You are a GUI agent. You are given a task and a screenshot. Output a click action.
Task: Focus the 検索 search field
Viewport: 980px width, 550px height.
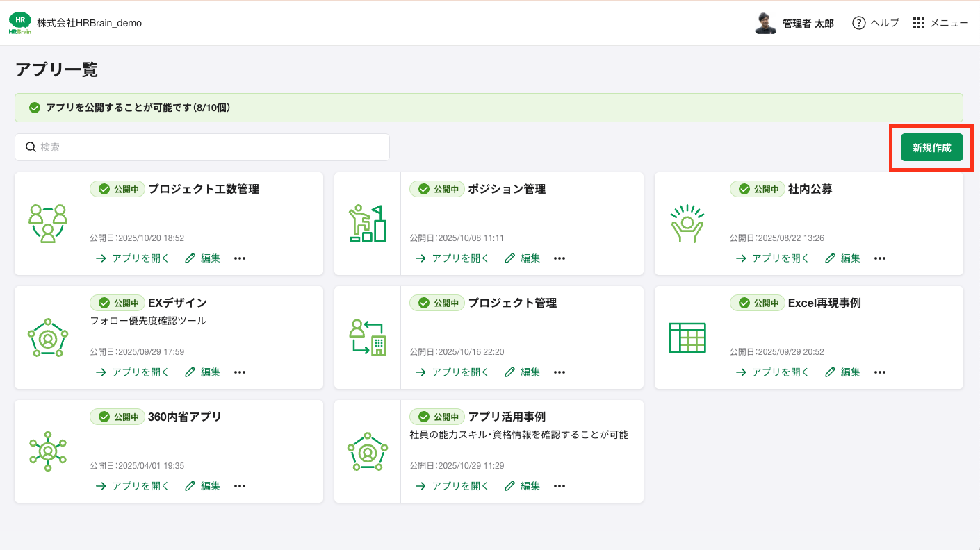[202, 147]
